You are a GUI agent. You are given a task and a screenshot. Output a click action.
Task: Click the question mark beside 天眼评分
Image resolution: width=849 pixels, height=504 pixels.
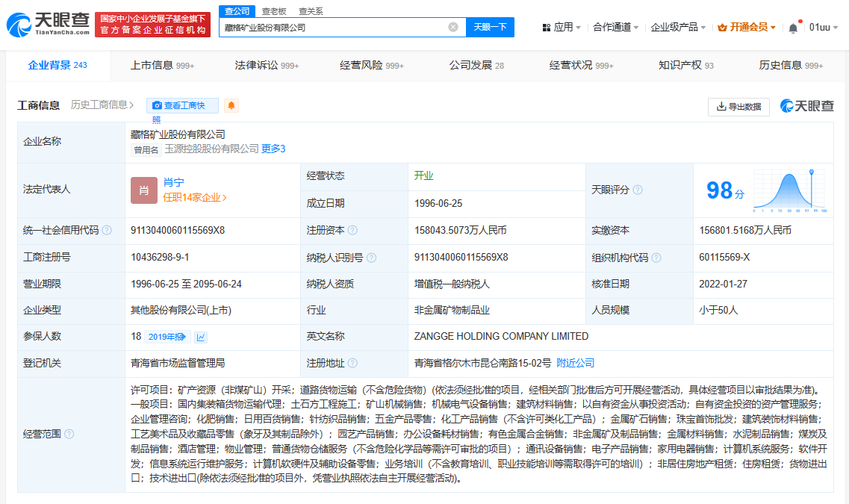pyautogui.click(x=637, y=190)
